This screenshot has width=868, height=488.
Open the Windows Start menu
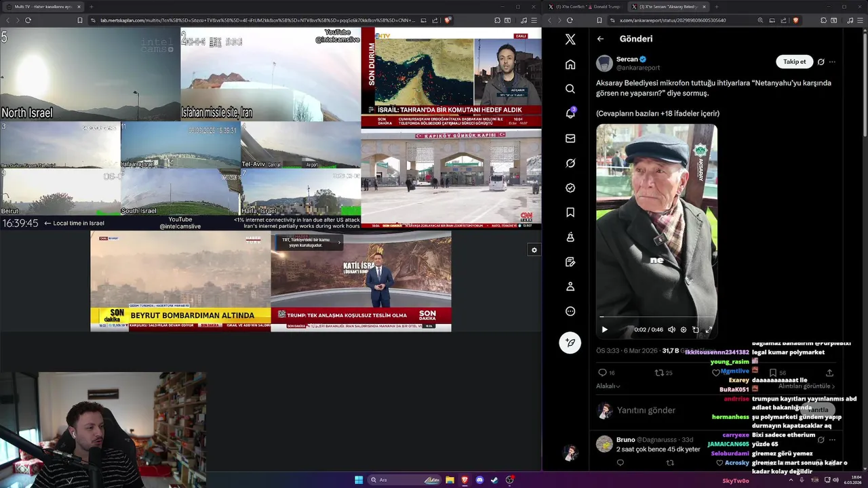point(359,480)
